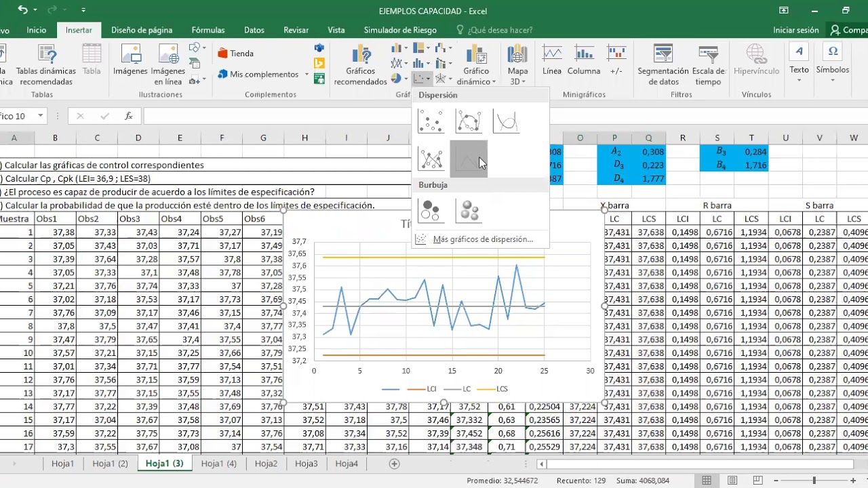The image size is (868, 488).
Task: Open the Name Box dropdown arrow
Action: [41, 116]
